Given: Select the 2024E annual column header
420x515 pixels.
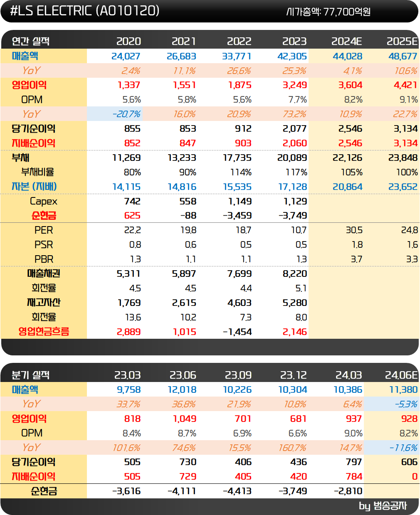Looking at the screenshot, I should tap(347, 41).
